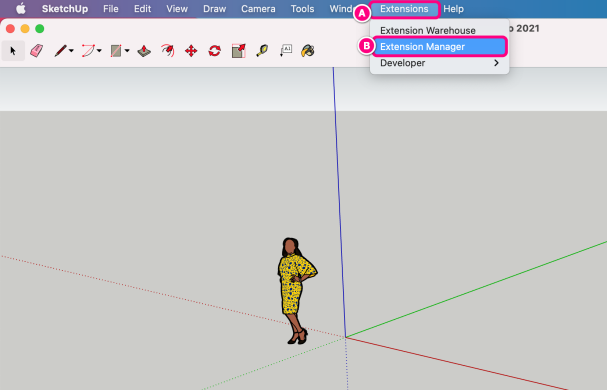Activate the Rotate tool

[214, 51]
